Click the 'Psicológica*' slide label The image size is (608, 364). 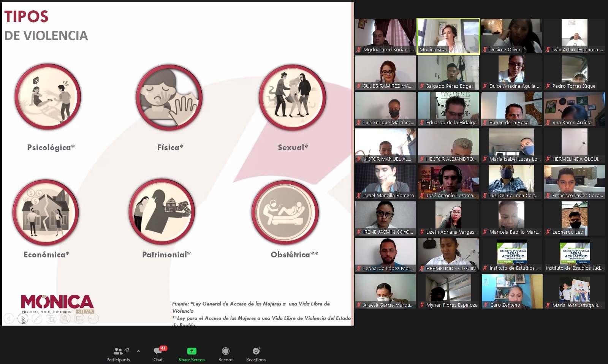(x=51, y=147)
